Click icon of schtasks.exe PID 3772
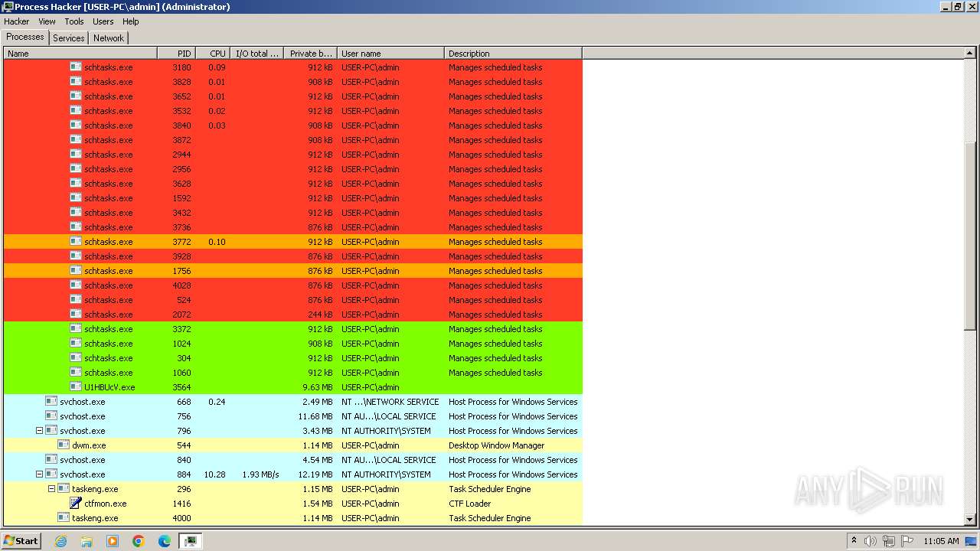 76,242
